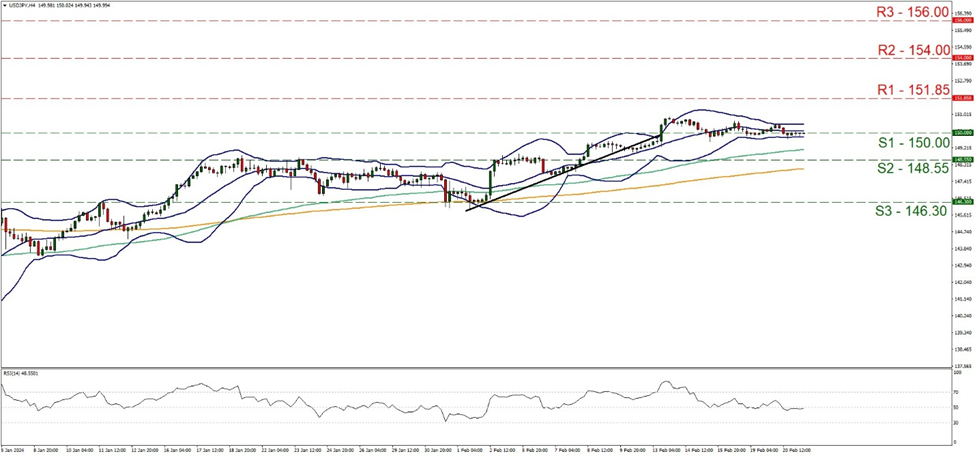The height and width of the screenshot is (456, 975).
Task: Click the USDJPY,H4 chart title text
Action: pyautogui.click(x=24, y=5)
